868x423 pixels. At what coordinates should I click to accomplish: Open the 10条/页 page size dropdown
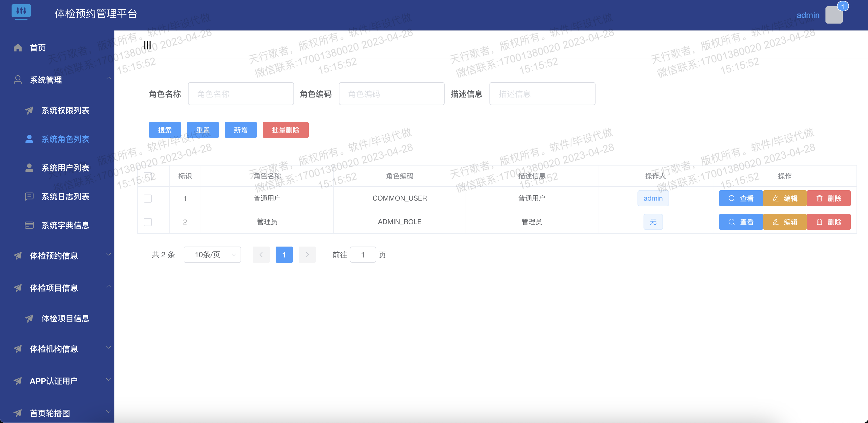point(212,255)
